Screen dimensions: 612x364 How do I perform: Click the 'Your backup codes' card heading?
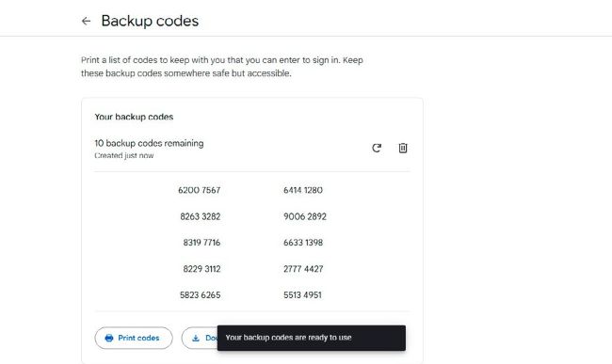tap(134, 117)
